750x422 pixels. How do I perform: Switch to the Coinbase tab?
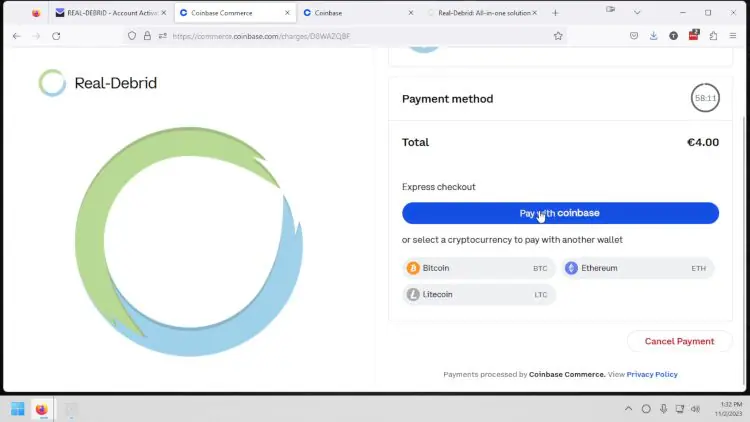coord(359,13)
